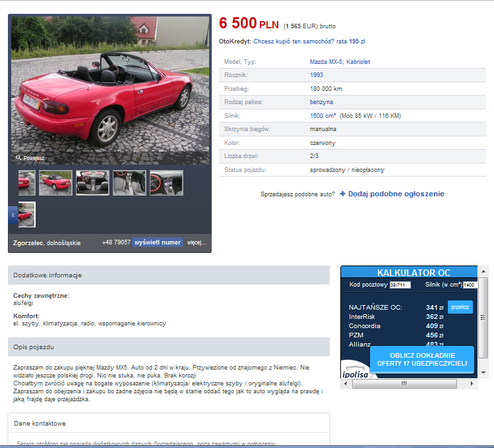Click the main red Mazda photo
This screenshot has height=448, width=494.
(110, 90)
